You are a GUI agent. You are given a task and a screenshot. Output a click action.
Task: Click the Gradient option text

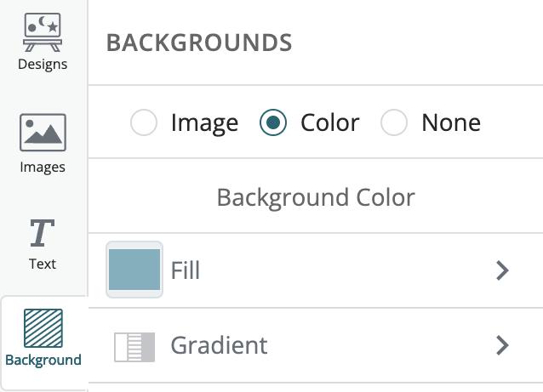[x=219, y=345]
